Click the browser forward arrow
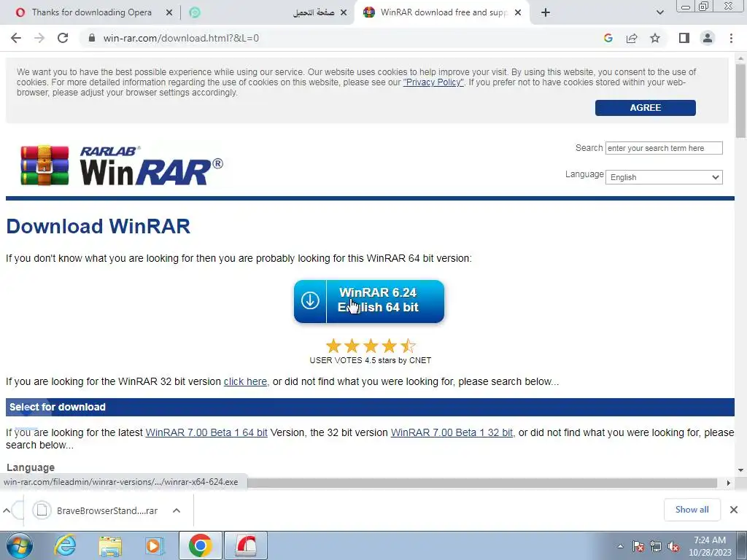The width and height of the screenshot is (747, 560). coord(39,38)
